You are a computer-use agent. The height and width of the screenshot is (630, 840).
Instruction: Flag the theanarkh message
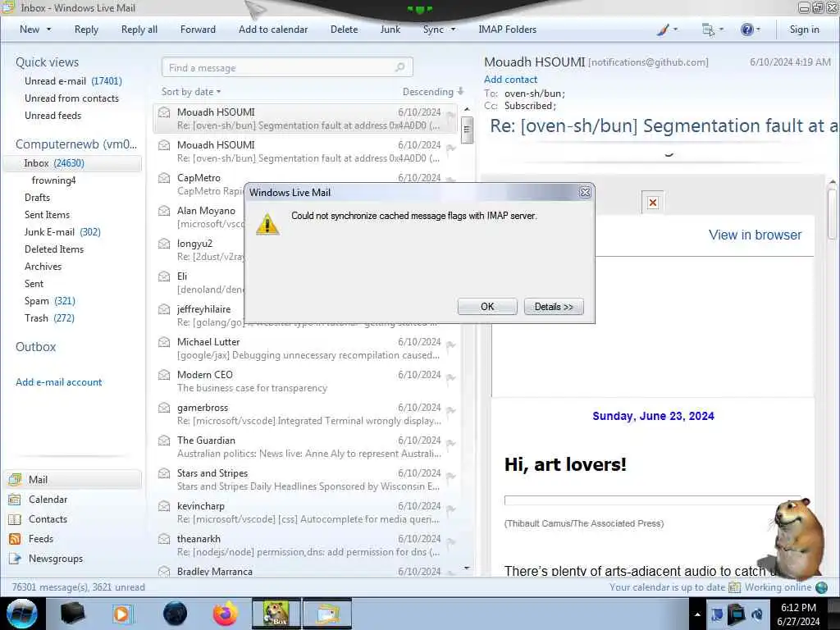(451, 542)
